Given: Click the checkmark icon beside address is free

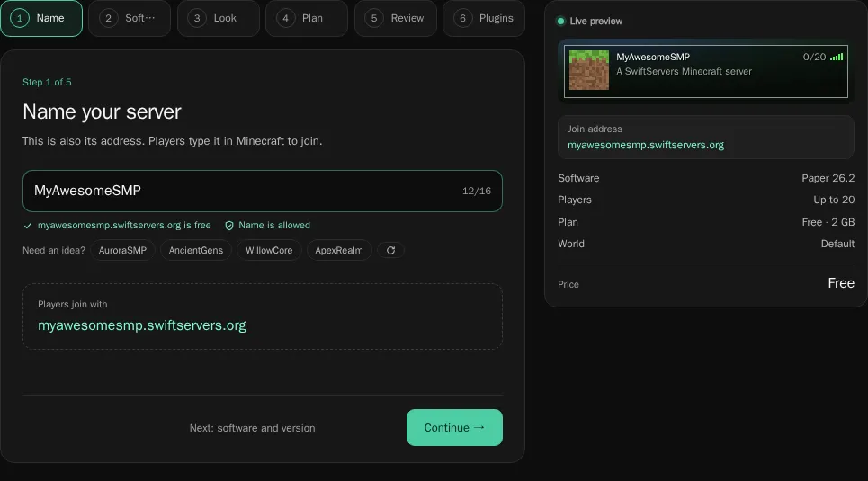Looking at the screenshot, I should click(x=28, y=226).
